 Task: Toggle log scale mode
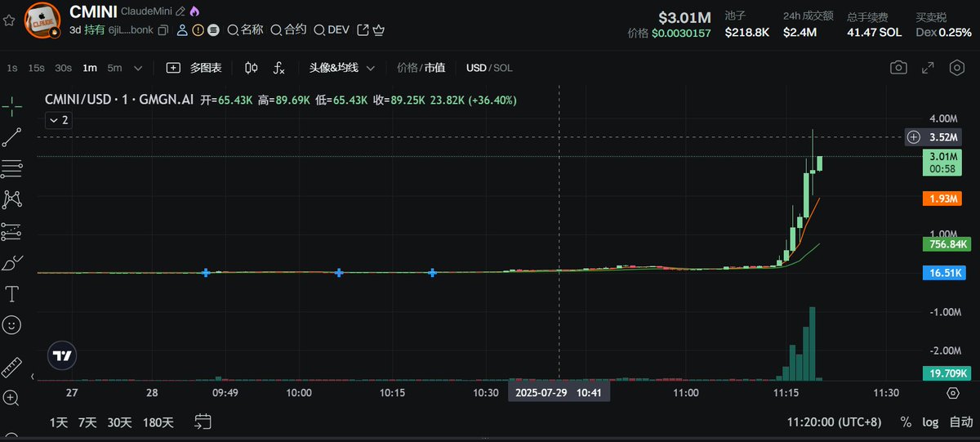[x=930, y=422]
